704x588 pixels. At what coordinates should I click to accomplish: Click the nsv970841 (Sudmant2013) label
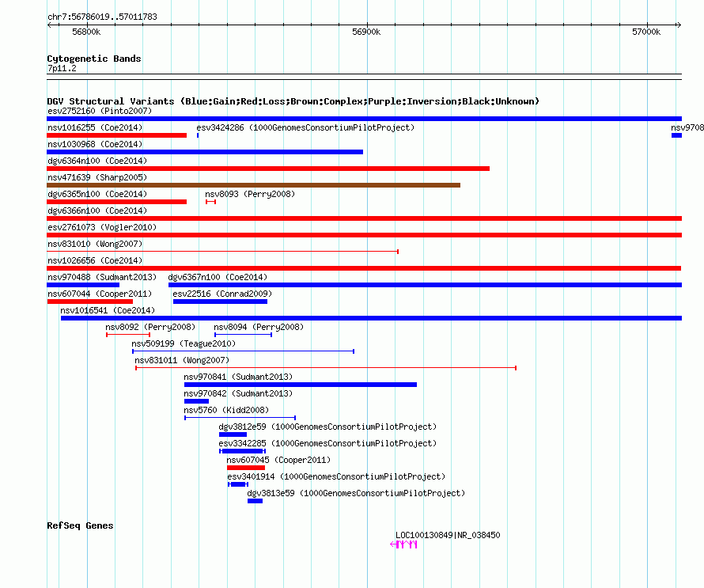pyautogui.click(x=238, y=377)
